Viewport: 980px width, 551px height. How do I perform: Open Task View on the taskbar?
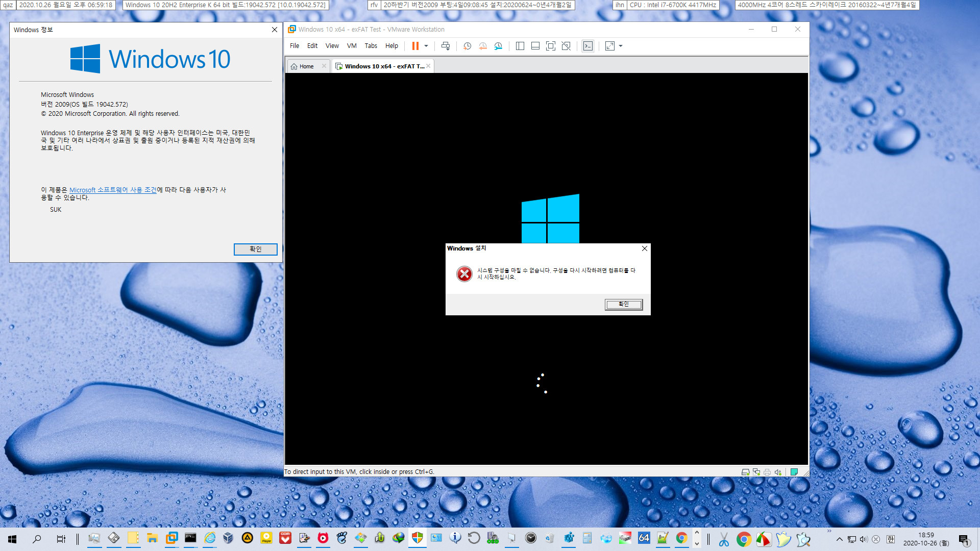pyautogui.click(x=61, y=539)
